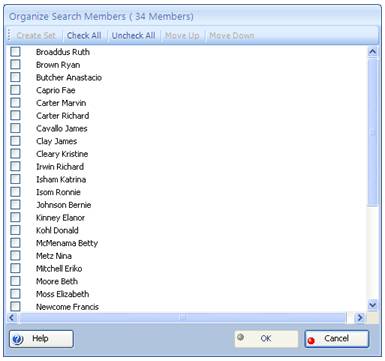The image size is (385, 361).
Task: Select the name Mitchell Eriko
Action: pyautogui.click(x=59, y=268)
